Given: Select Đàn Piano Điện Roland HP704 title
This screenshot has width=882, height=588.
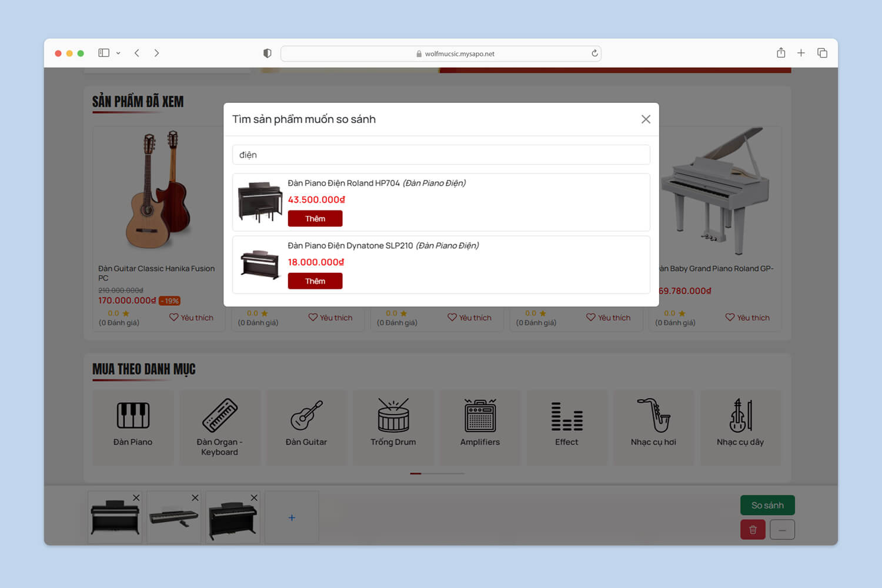Looking at the screenshot, I should 376,183.
